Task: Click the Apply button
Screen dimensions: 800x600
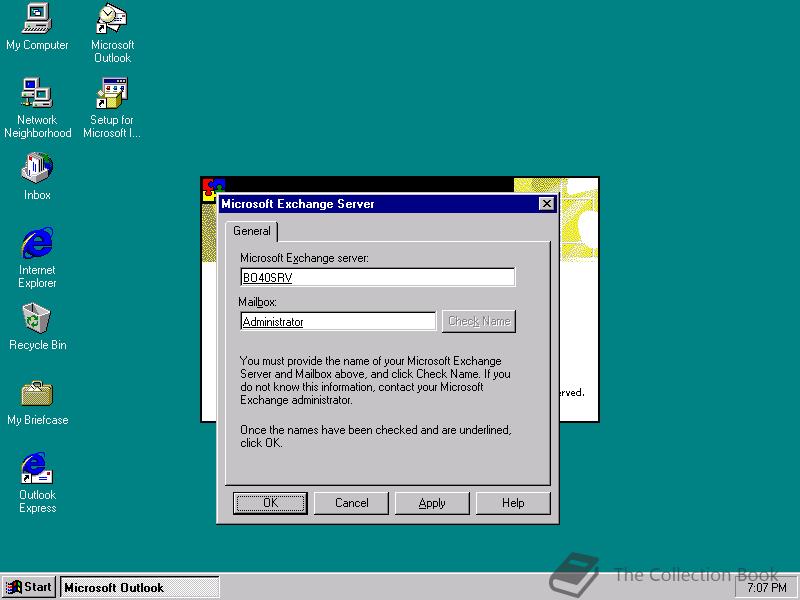Action: [432, 503]
